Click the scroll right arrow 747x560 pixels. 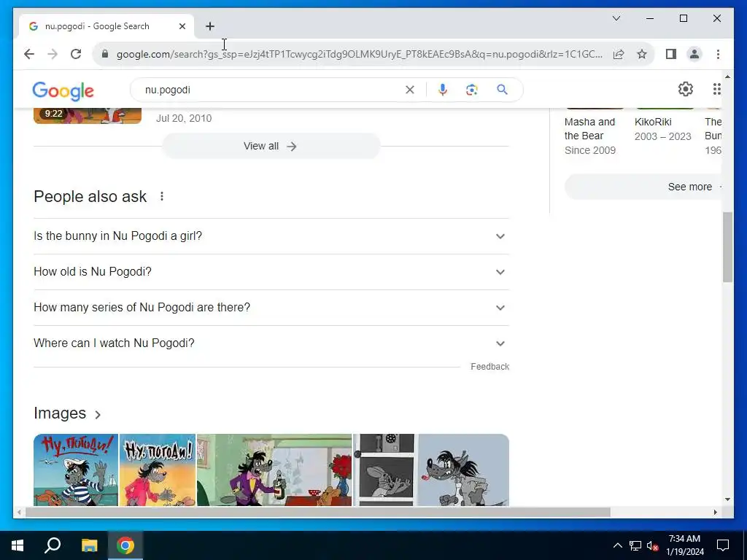(x=715, y=513)
